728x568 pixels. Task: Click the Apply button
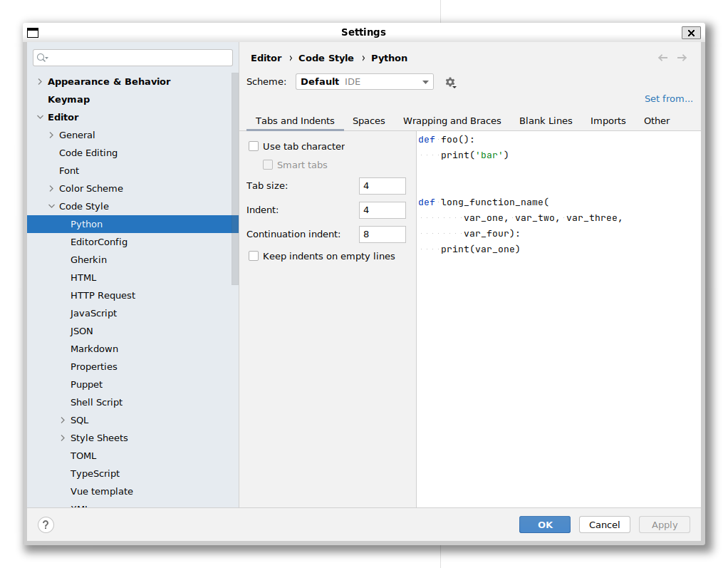tap(665, 525)
